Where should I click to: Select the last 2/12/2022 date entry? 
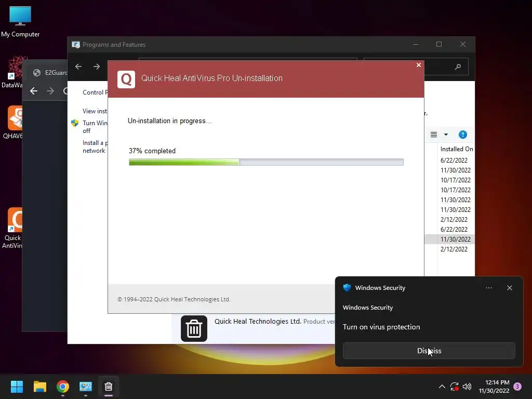tap(454, 249)
